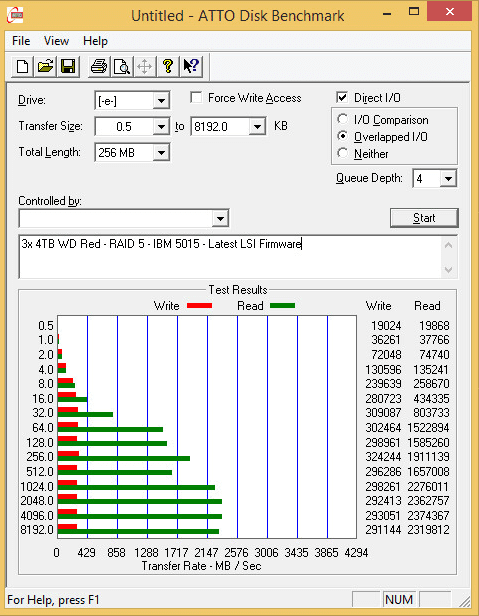Click the 'Transfer Rate - MB / Sec' axis label
The width and height of the screenshot is (479, 616).
tap(202, 566)
